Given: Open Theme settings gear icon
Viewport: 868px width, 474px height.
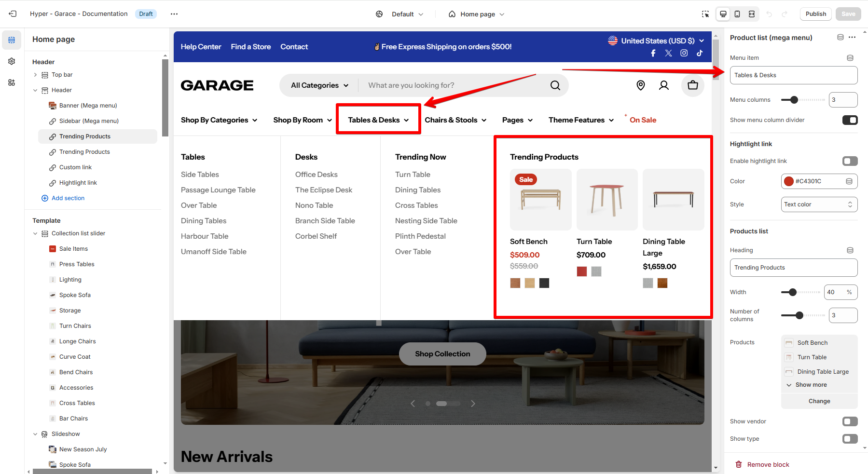Looking at the screenshot, I should pos(12,61).
